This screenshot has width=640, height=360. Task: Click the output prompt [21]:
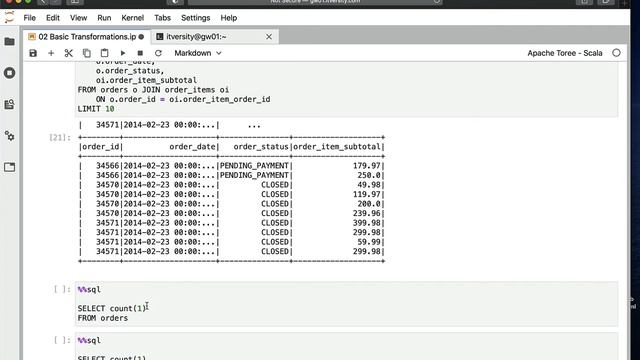[x=60, y=138]
